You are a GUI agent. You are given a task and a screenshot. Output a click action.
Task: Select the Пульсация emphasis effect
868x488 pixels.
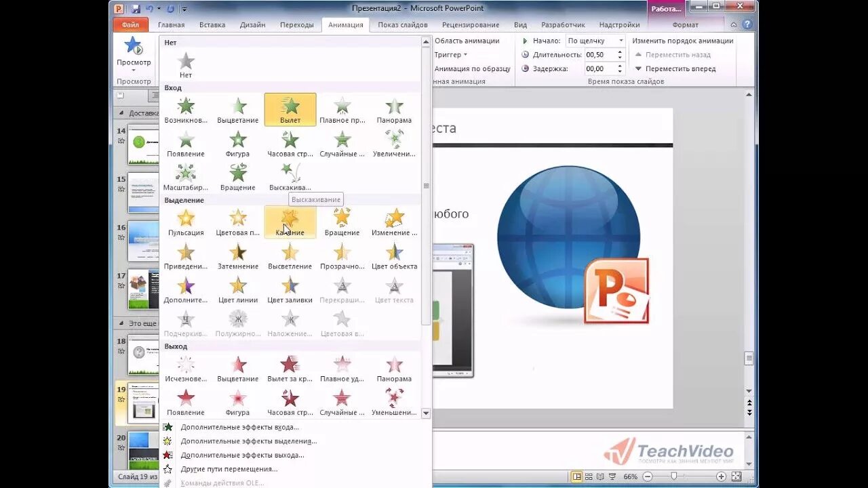186,222
